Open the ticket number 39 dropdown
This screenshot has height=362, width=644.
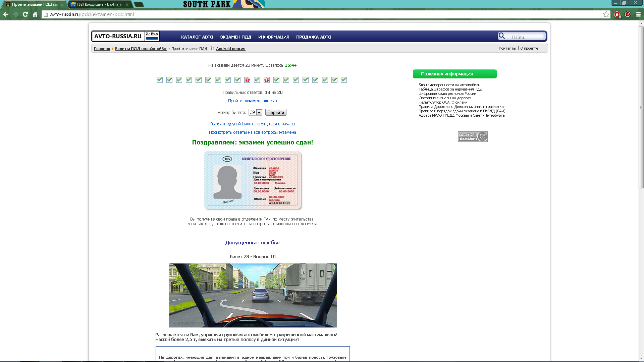click(x=255, y=112)
